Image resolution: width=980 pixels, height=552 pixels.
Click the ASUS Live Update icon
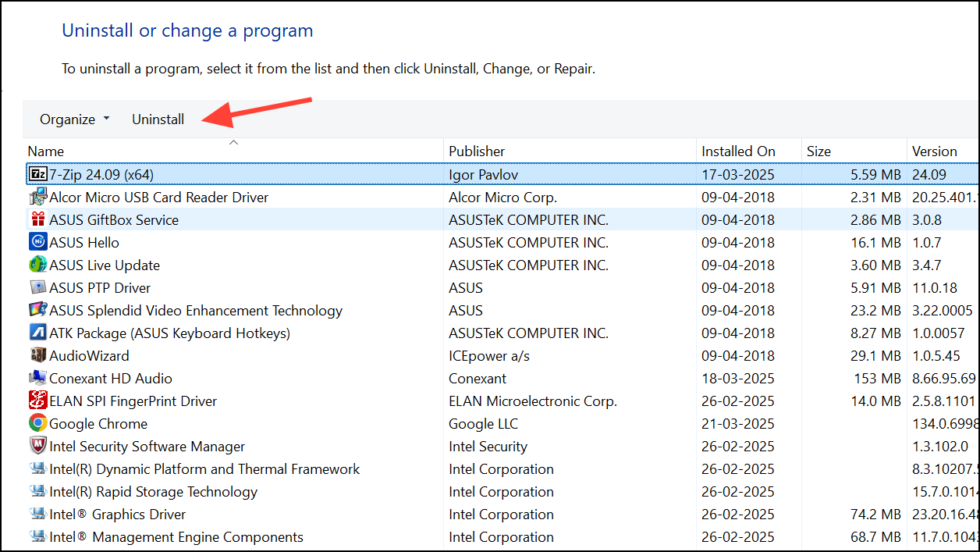point(37,265)
